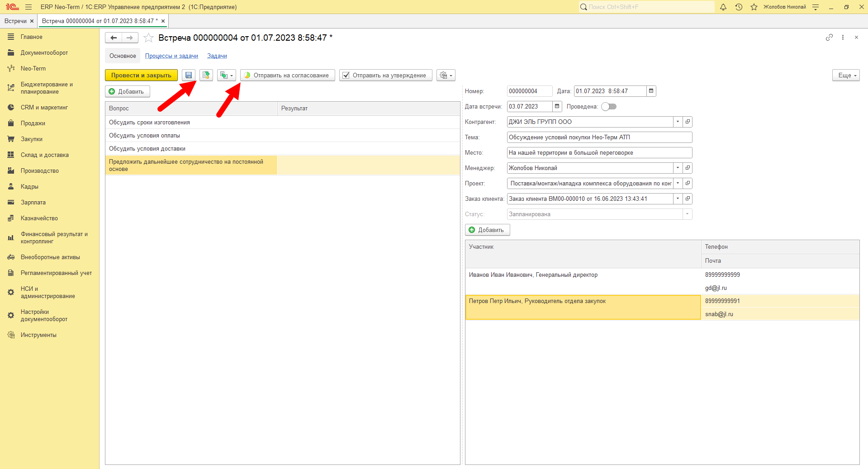Image resolution: width=868 pixels, height=469 pixels.
Task: Click Добавить above the questions table
Action: (x=128, y=91)
